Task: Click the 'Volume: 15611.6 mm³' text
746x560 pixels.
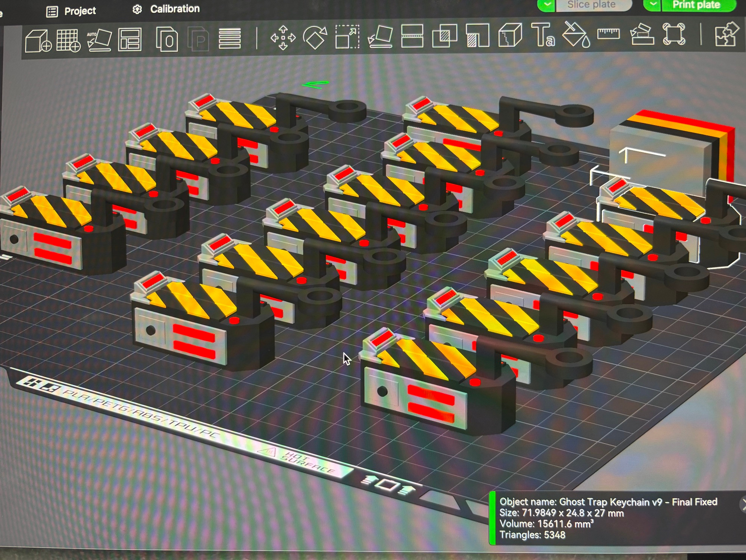Action: [x=547, y=524]
